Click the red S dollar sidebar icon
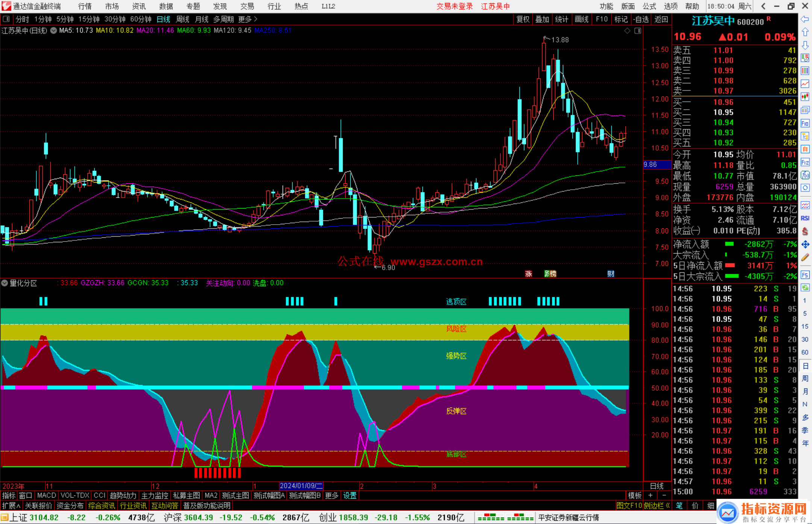The width and height of the screenshot is (812, 524). tap(805, 231)
